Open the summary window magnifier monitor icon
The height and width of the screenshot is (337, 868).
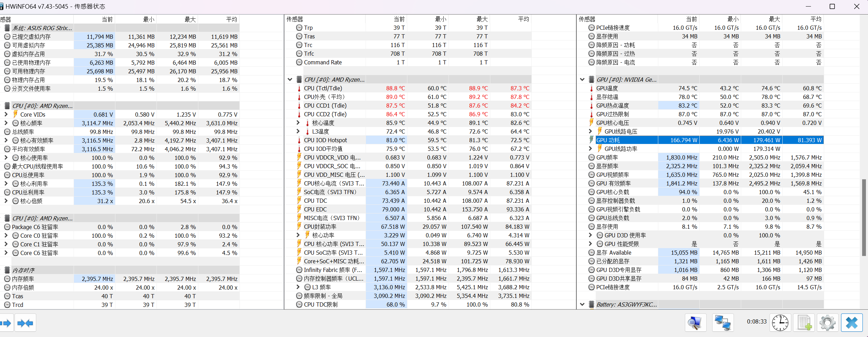point(695,323)
